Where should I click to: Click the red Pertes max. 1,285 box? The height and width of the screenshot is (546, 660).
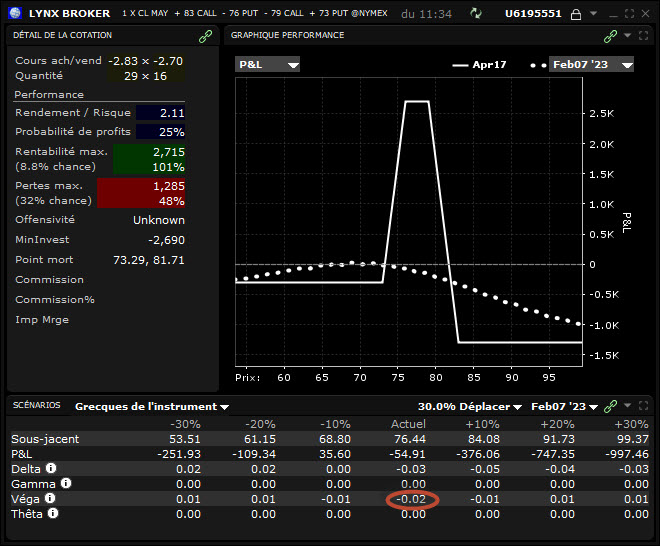click(x=141, y=193)
